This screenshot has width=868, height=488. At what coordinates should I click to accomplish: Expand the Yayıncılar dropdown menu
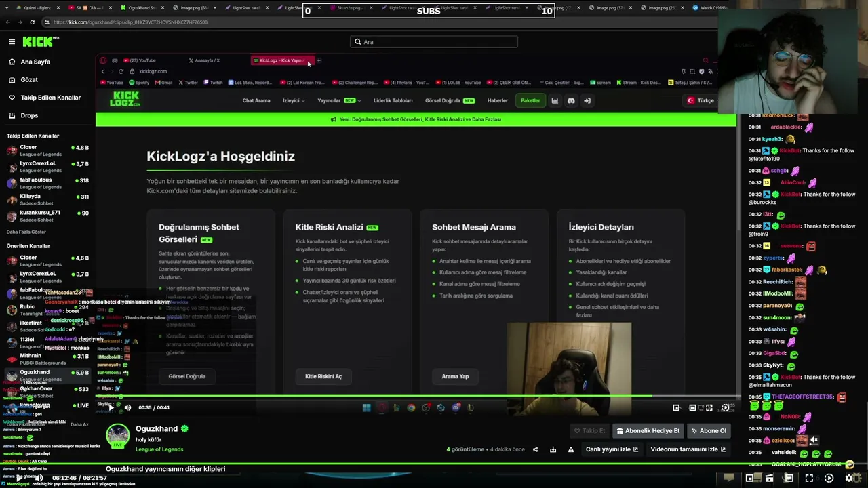[x=339, y=100]
